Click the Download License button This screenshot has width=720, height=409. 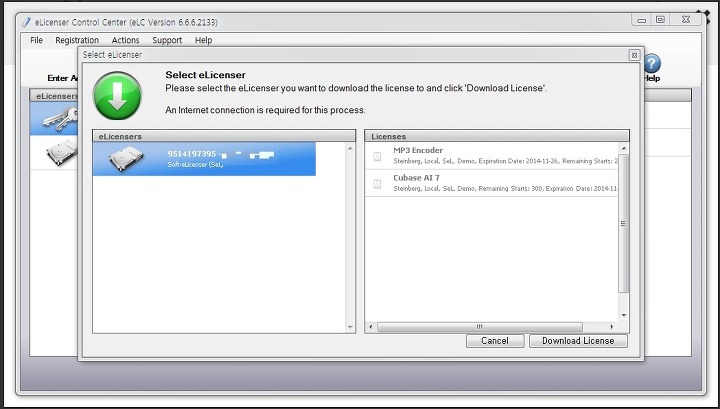pyautogui.click(x=578, y=341)
